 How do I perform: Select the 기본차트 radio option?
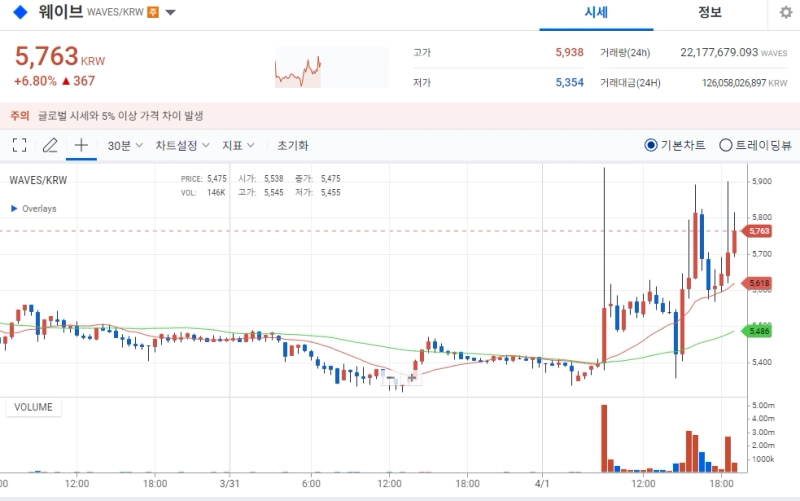pyautogui.click(x=651, y=145)
